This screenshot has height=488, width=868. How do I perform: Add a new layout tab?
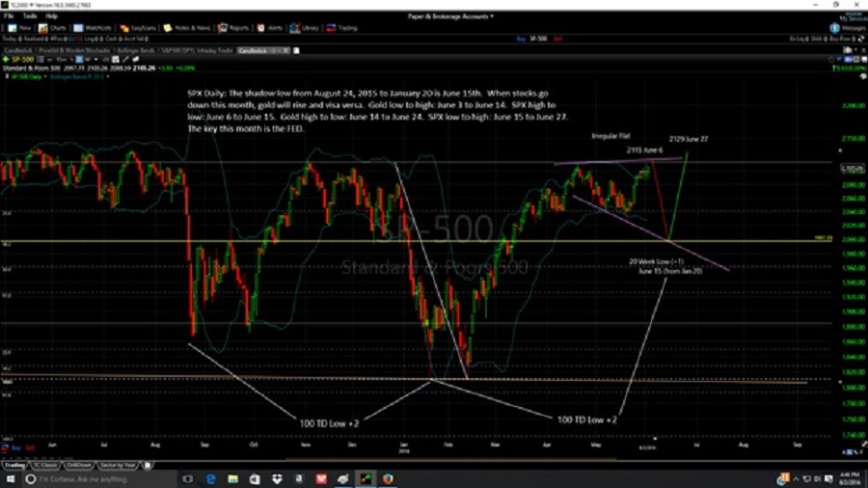296,50
